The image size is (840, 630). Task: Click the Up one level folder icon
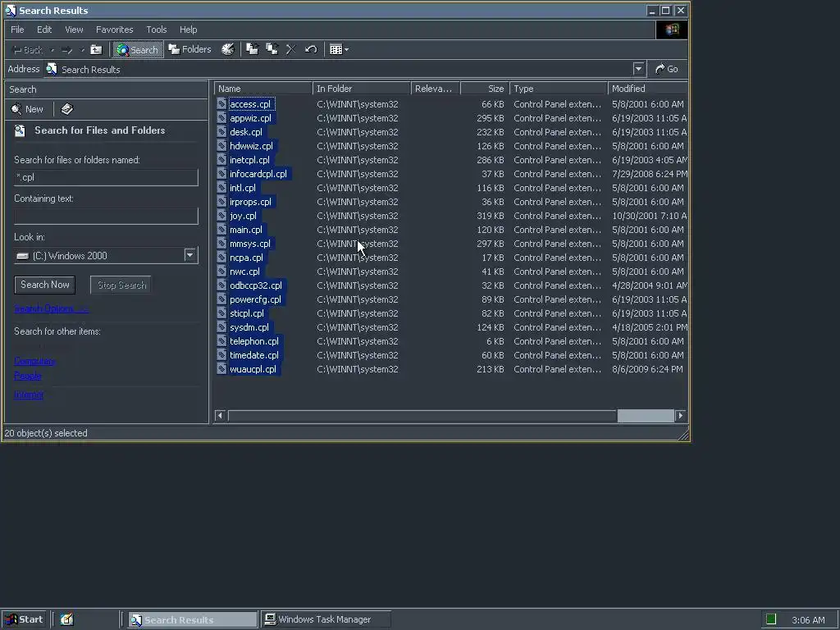pos(96,50)
